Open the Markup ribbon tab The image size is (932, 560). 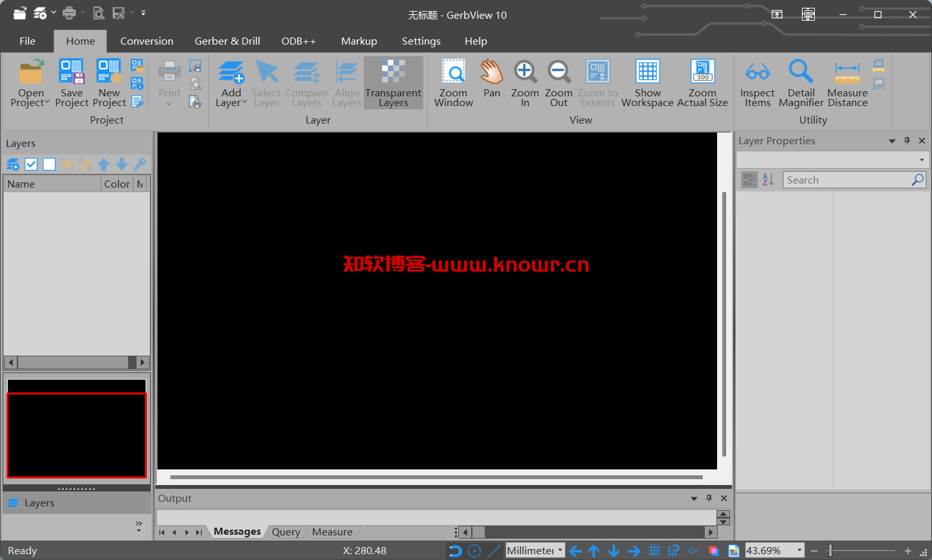click(x=359, y=41)
